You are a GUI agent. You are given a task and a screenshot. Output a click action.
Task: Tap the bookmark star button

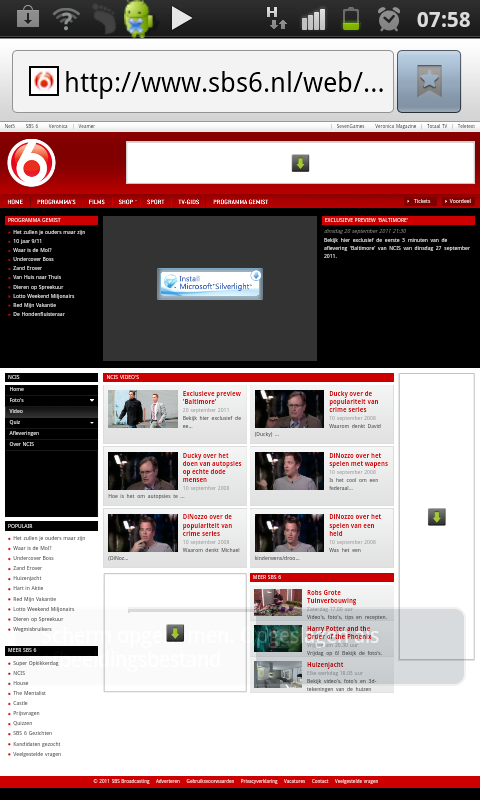429,81
